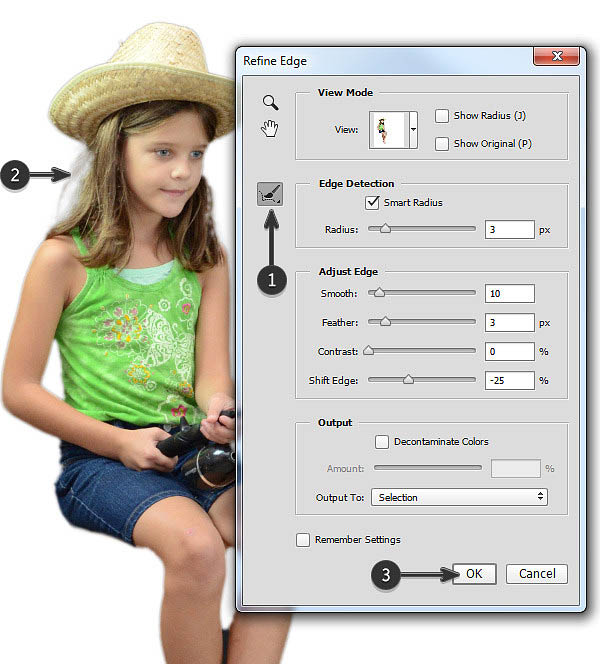The image size is (600, 664).
Task: Uncheck the Smart Radius checkbox
Action: [x=373, y=202]
